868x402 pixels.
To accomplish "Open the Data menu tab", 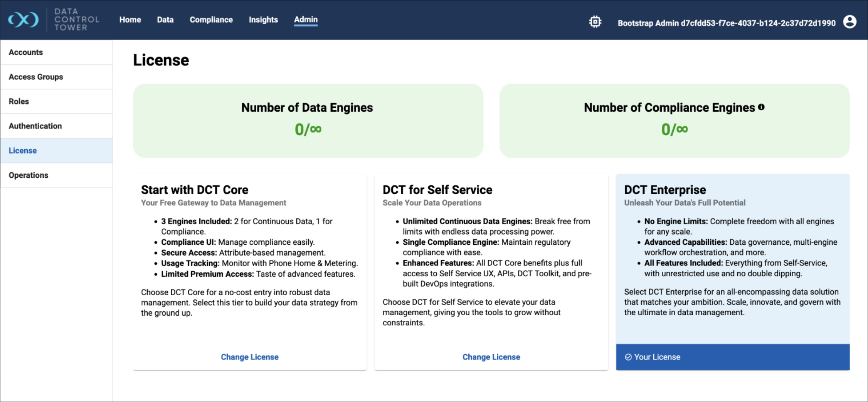I will [165, 20].
